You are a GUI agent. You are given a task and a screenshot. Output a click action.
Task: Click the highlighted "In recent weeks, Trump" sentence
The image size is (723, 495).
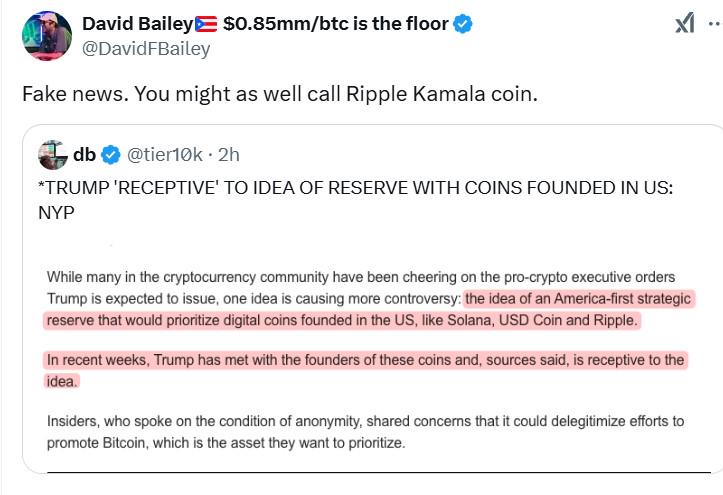365,360
